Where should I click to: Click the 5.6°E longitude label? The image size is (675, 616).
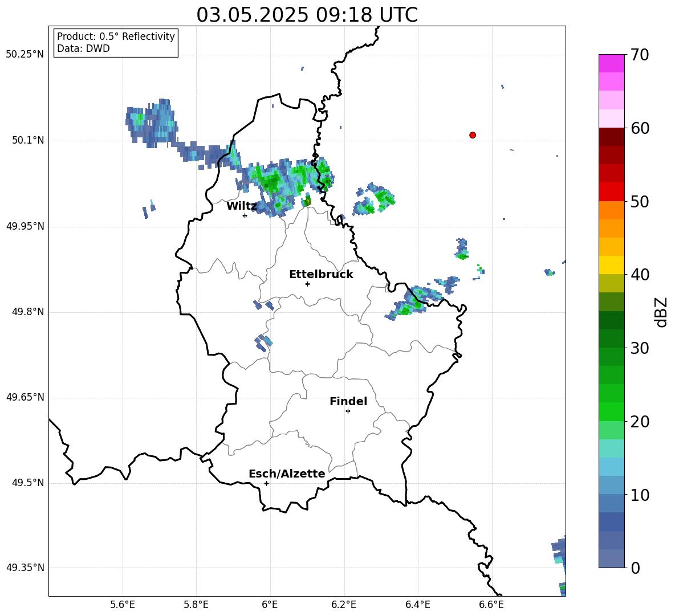123,605
